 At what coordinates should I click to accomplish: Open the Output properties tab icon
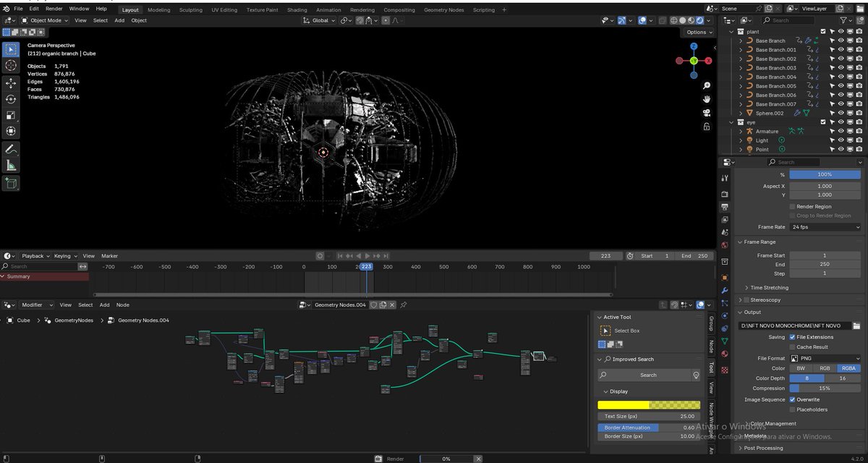725,206
